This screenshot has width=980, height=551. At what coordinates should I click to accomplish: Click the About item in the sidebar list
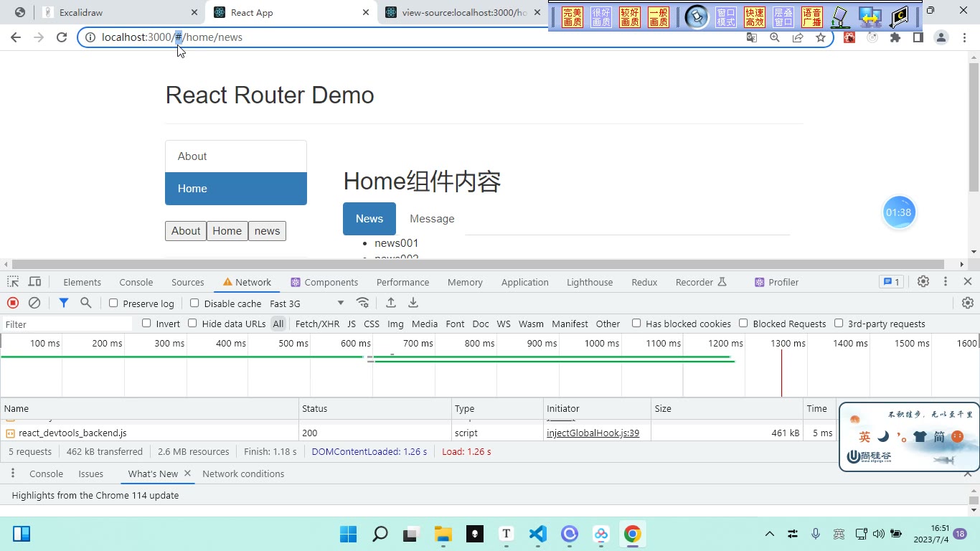(x=236, y=156)
